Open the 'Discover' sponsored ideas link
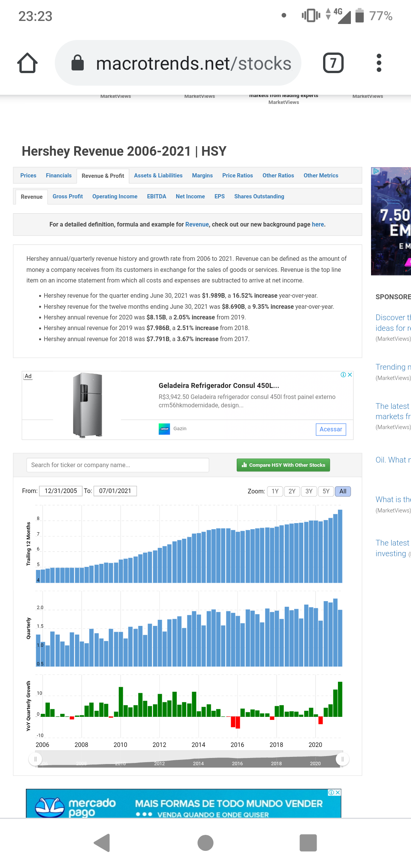 coord(393,323)
